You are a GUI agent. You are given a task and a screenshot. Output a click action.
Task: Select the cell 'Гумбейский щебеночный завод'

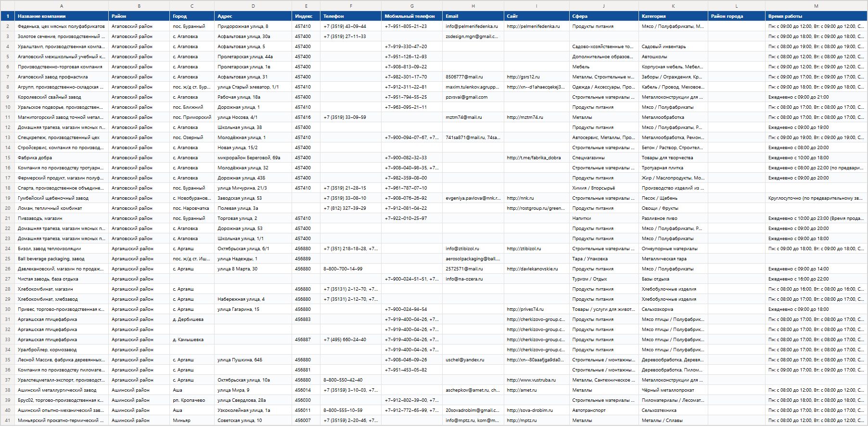coord(62,198)
